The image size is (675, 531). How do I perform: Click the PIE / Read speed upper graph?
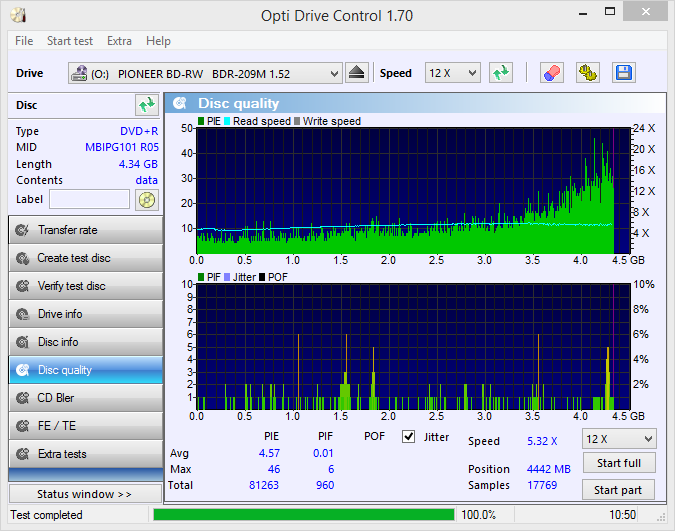pyautogui.click(x=413, y=191)
